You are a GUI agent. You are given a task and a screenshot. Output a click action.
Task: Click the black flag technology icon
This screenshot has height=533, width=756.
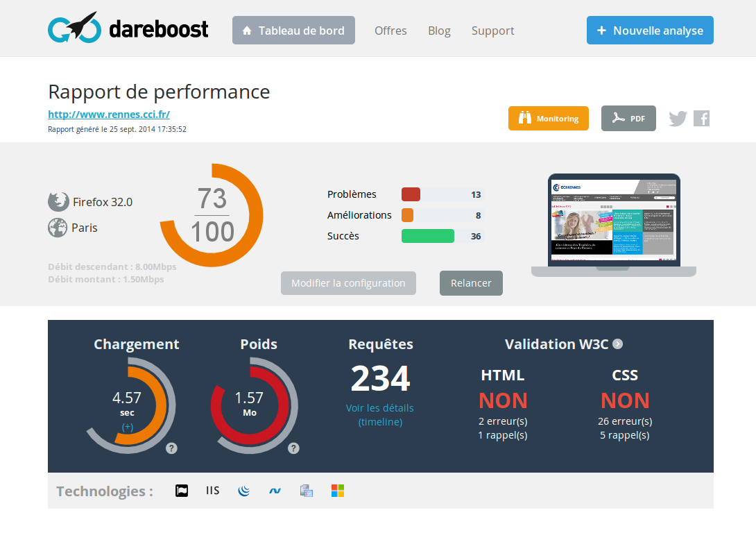tap(182, 491)
